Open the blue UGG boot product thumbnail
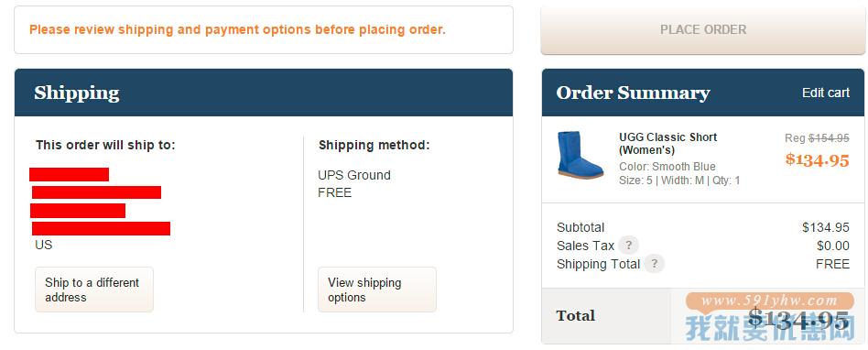868x350 pixels. (580, 155)
